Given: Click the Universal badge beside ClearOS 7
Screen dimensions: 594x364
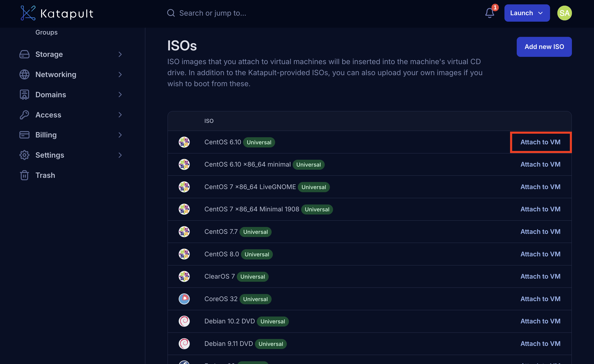Looking at the screenshot, I should (252, 277).
